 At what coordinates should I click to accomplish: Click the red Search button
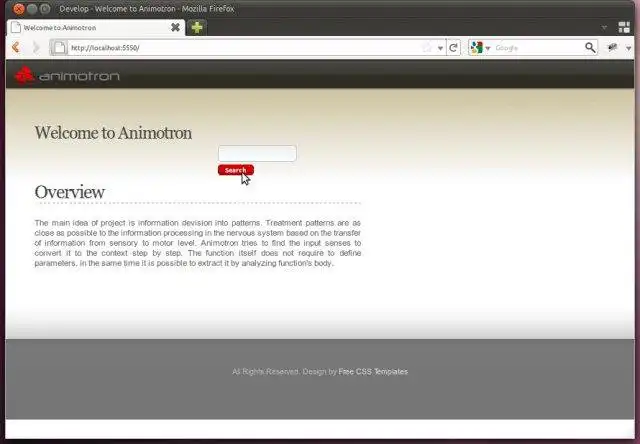click(x=236, y=170)
